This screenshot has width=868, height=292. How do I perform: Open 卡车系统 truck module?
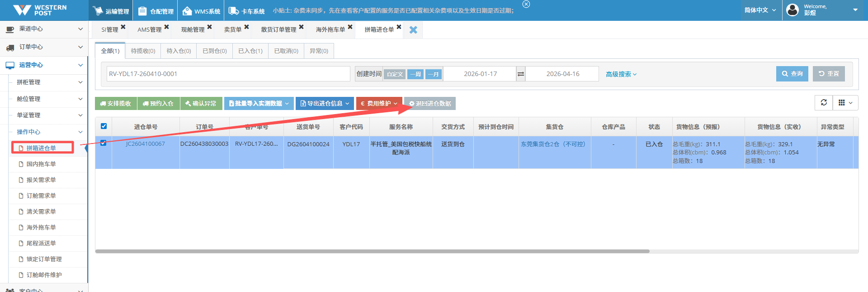[x=246, y=11]
